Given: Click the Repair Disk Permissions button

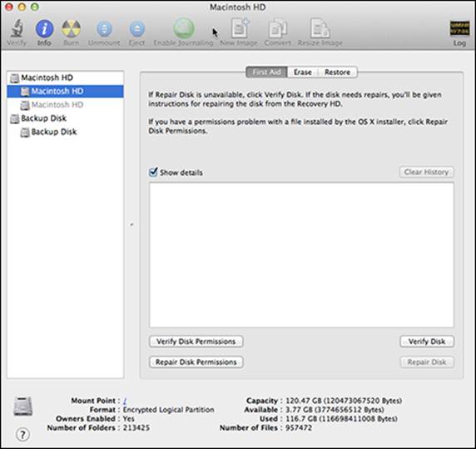Looking at the screenshot, I should tap(196, 362).
